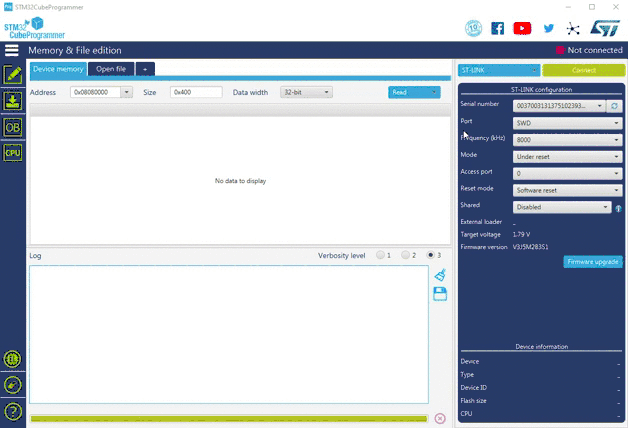
Task: Click inside the Log text area
Action: click(x=229, y=334)
